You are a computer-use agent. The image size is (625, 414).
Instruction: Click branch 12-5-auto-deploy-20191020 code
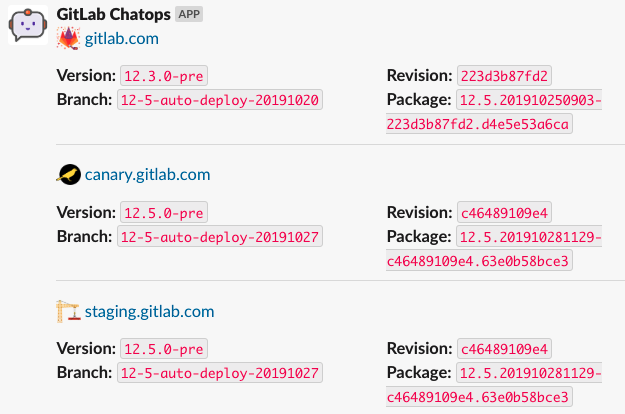220,100
